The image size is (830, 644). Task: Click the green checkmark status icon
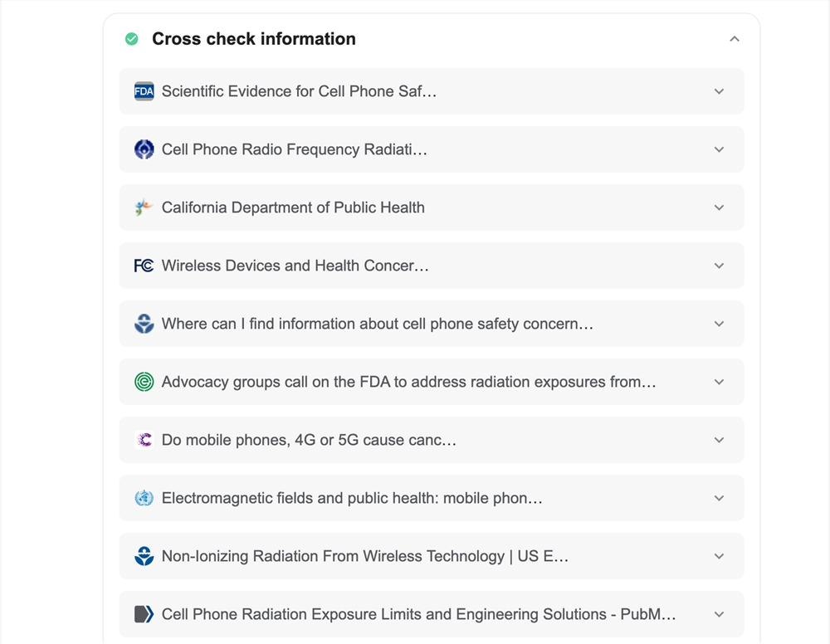pos(132,39)
